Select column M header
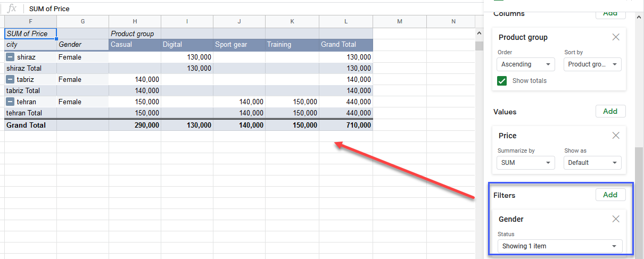The image size is (644, 259). [x=400, y=21]
